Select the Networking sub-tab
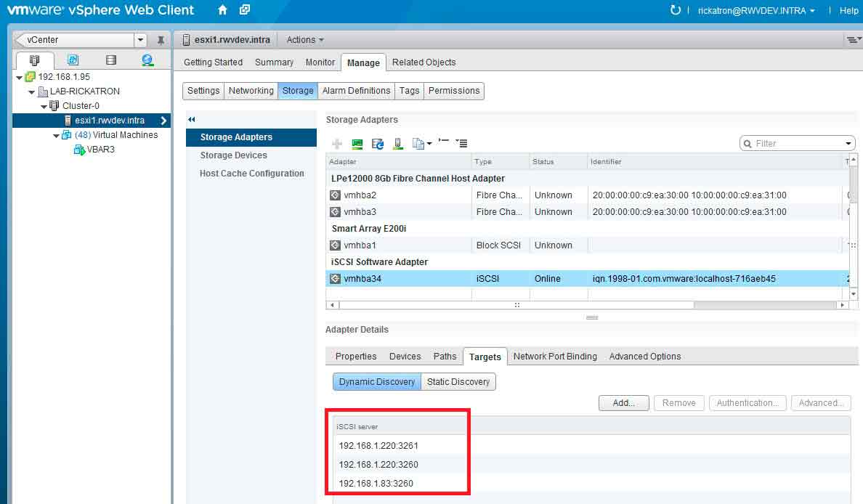Screen dimensions: 863x504 click(251, 91)
